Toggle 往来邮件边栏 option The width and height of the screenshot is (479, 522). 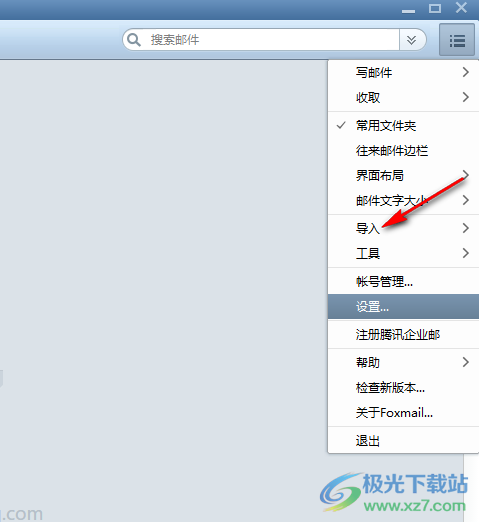403,151
